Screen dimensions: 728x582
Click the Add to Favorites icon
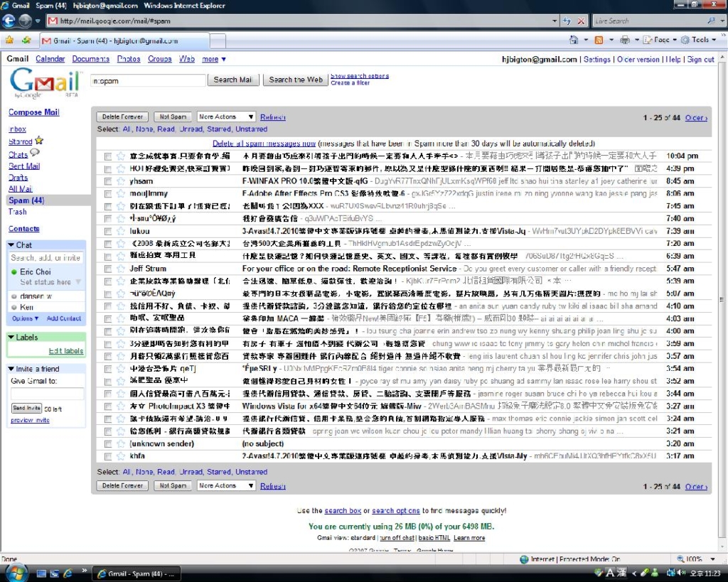[26, 41]
